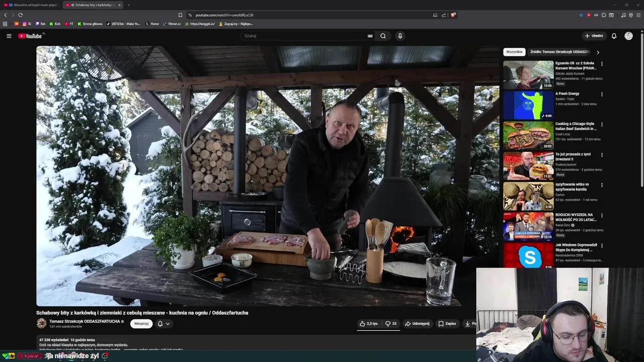The width and height of the screenshot is (644, 362).
Task: Expand notification options chevron next to bell
Action: click(168, 324)
